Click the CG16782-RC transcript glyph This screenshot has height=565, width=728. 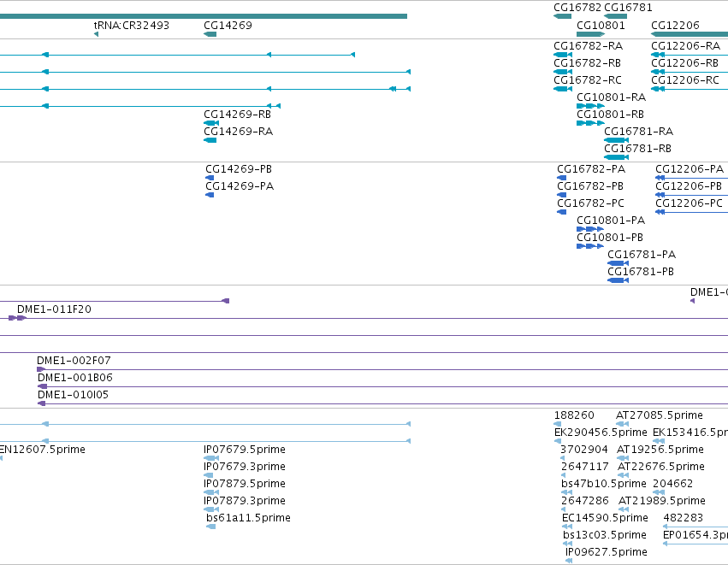[x=563, y=89]
